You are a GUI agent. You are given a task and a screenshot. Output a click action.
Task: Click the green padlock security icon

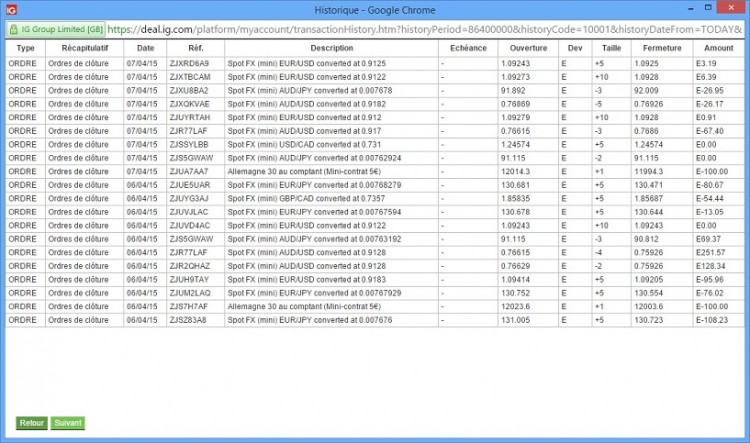point(13,30)
